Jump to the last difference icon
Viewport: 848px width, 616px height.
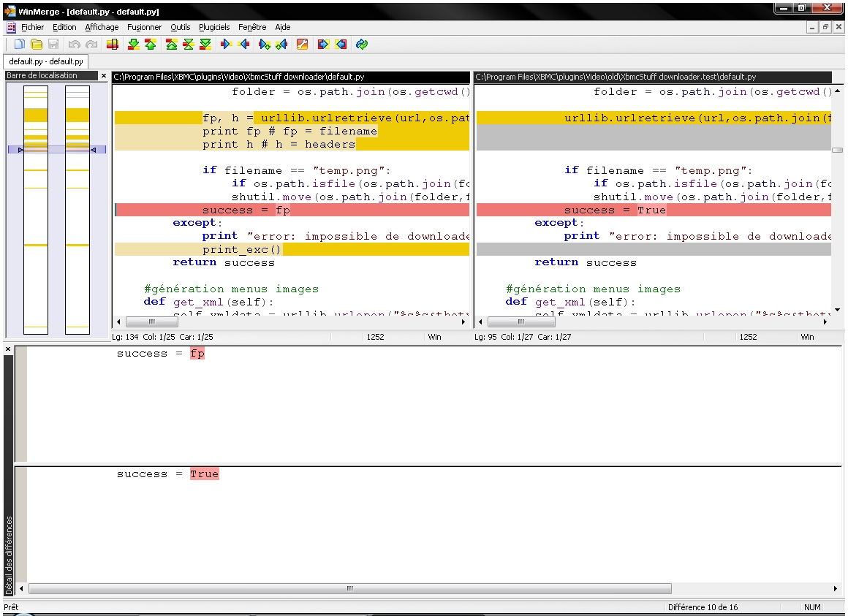205,45
